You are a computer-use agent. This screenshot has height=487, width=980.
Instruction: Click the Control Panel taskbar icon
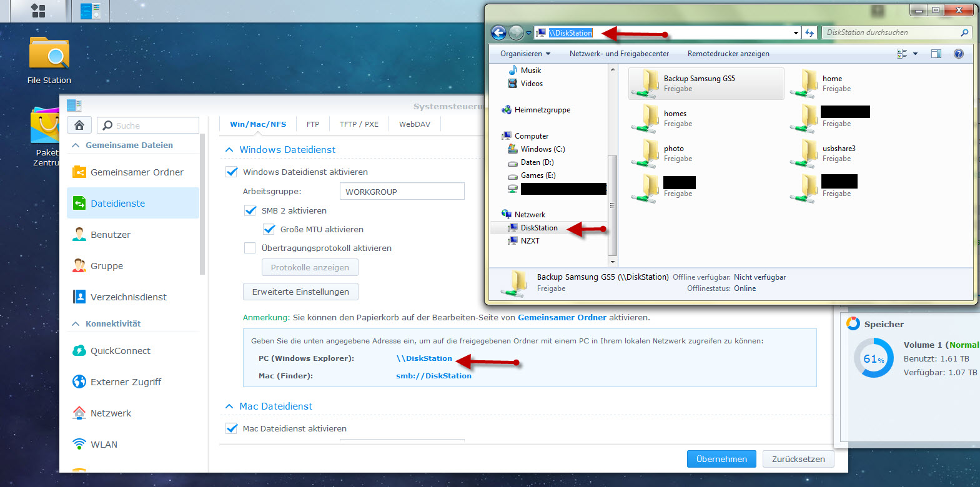tap(91, 11)
